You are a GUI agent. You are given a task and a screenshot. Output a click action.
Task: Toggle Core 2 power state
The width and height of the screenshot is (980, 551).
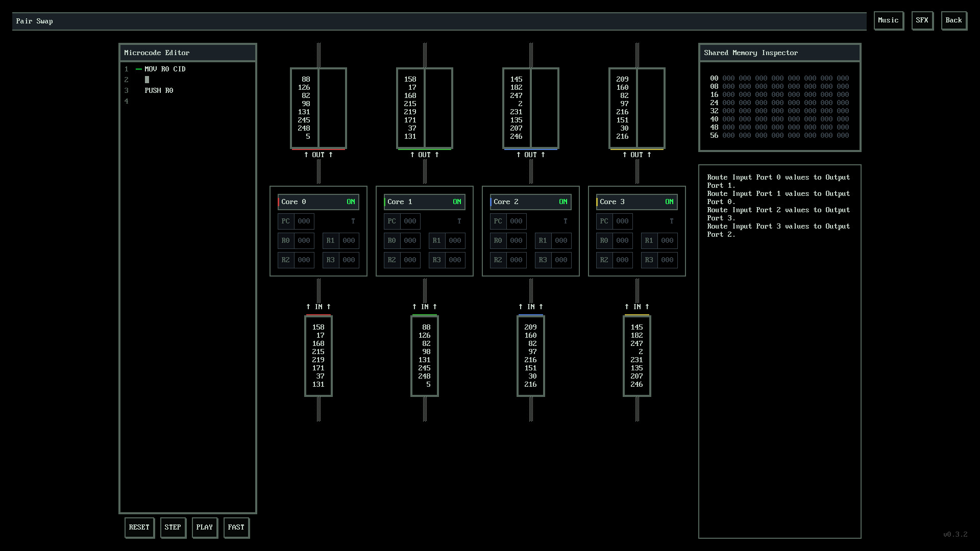[563, 202]
